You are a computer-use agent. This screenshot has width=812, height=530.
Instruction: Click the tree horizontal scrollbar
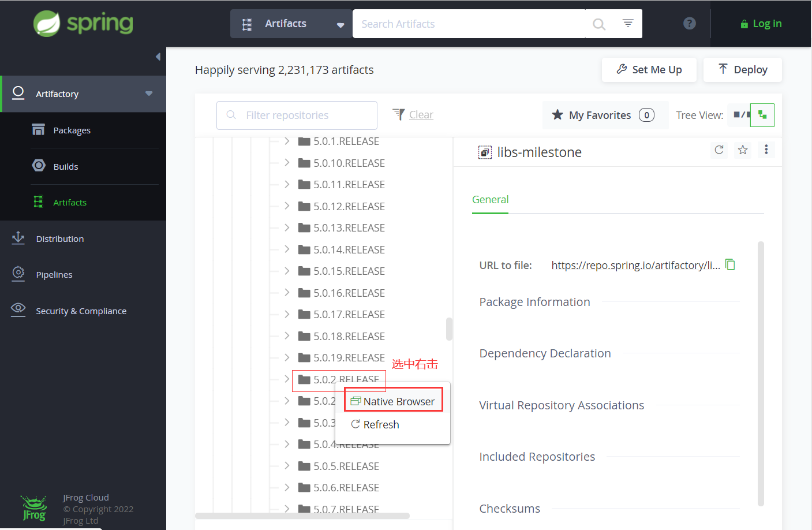point(302,516)
